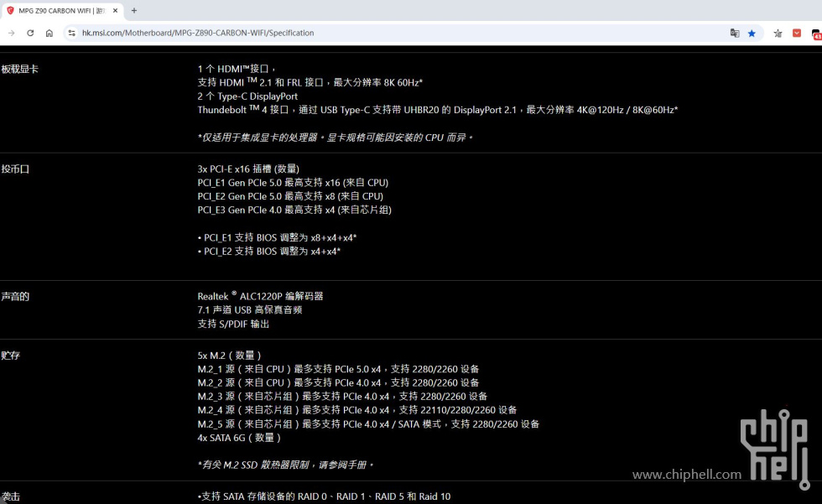The image size is (822, 504).
Task: Click the M.2_3 PCIe 4.0 x4 line
Action: [x=342, y=397]
